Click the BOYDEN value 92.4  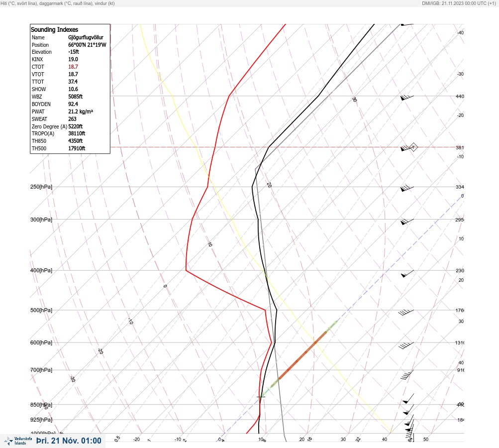pyautogui.click(x=73, y=104)
